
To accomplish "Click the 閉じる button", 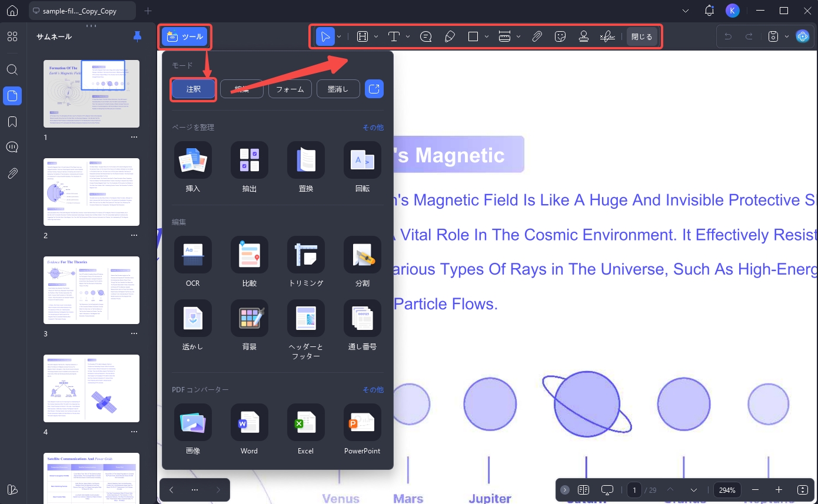I will tap(641, 36).
